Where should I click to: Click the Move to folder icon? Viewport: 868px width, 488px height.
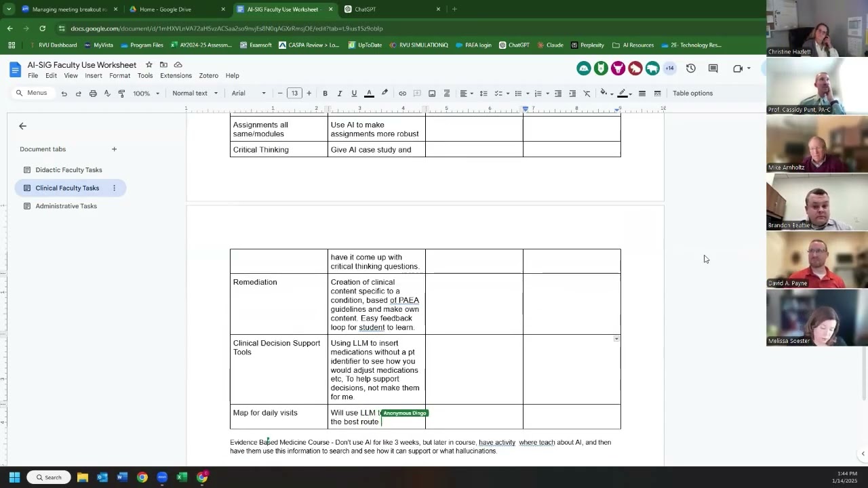point(163,65)
